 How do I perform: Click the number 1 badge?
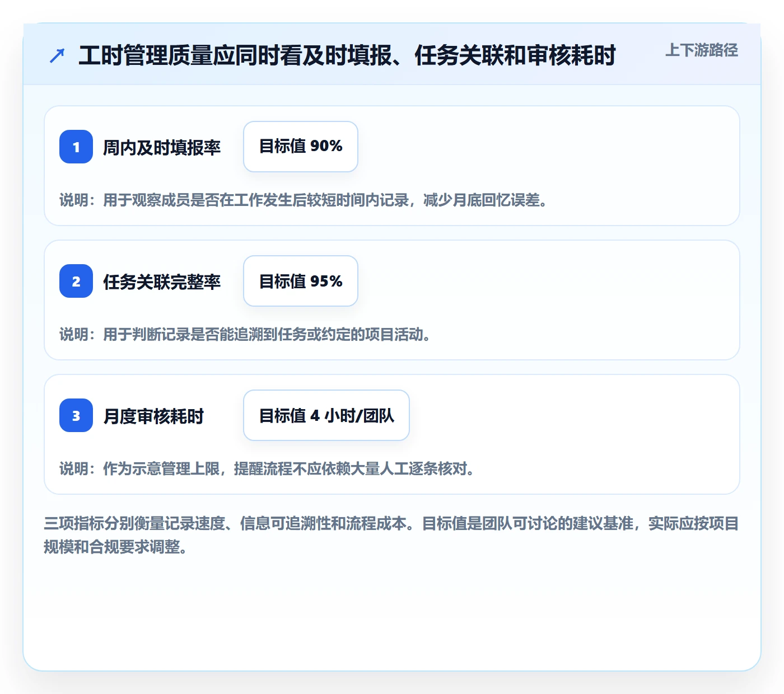tap(76, 147)
